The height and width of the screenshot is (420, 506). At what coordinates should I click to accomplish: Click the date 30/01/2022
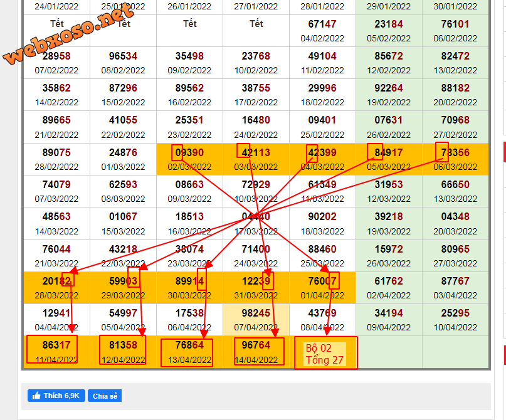455,6
